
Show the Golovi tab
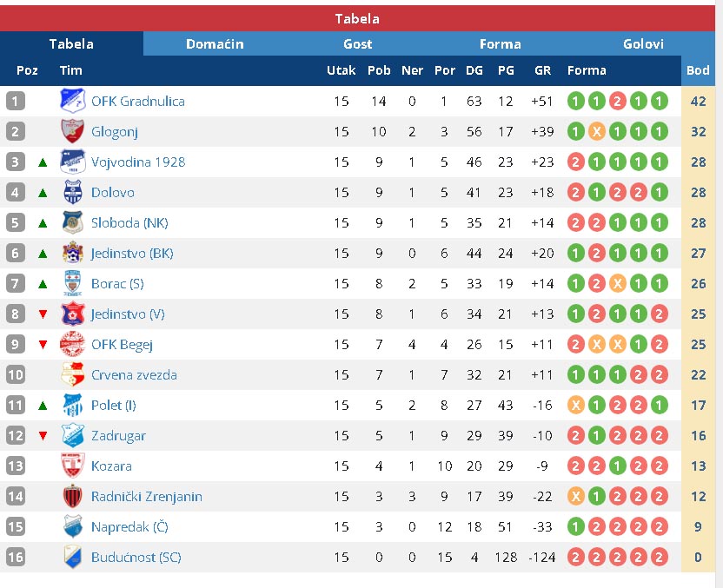[x=643, y=43]
